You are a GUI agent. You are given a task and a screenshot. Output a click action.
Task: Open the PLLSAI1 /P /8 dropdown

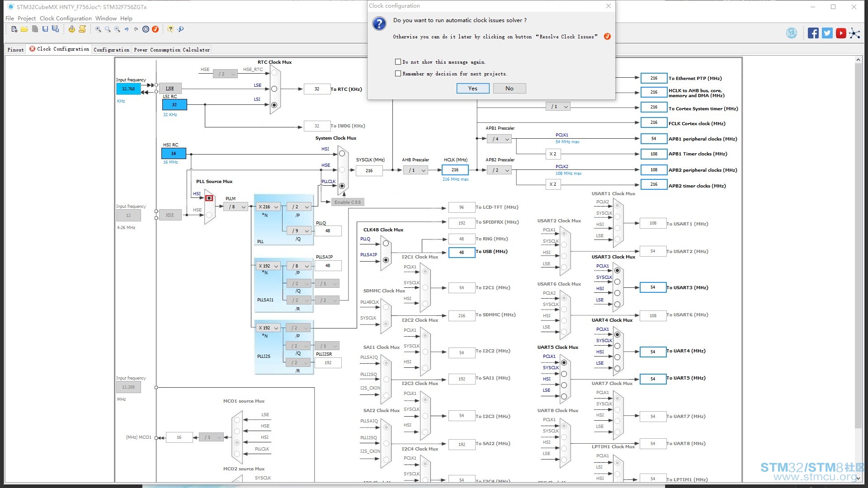click(x=299, y=266)
